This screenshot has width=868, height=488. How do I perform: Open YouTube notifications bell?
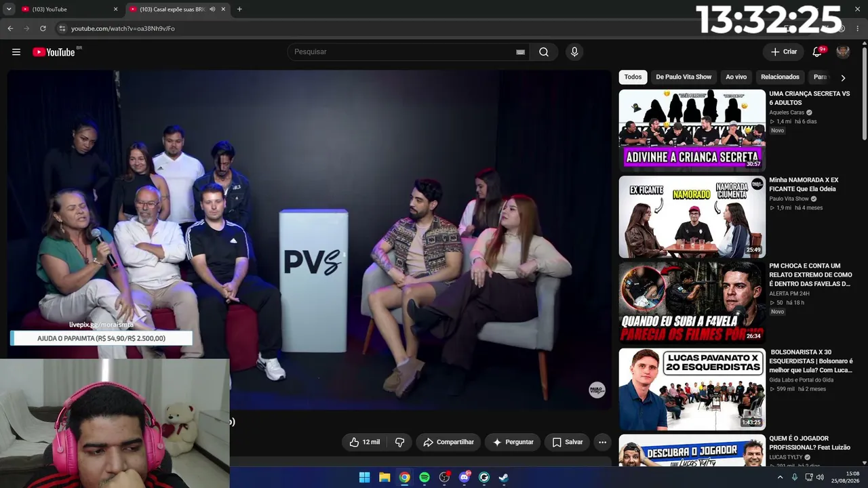(817, 52)
